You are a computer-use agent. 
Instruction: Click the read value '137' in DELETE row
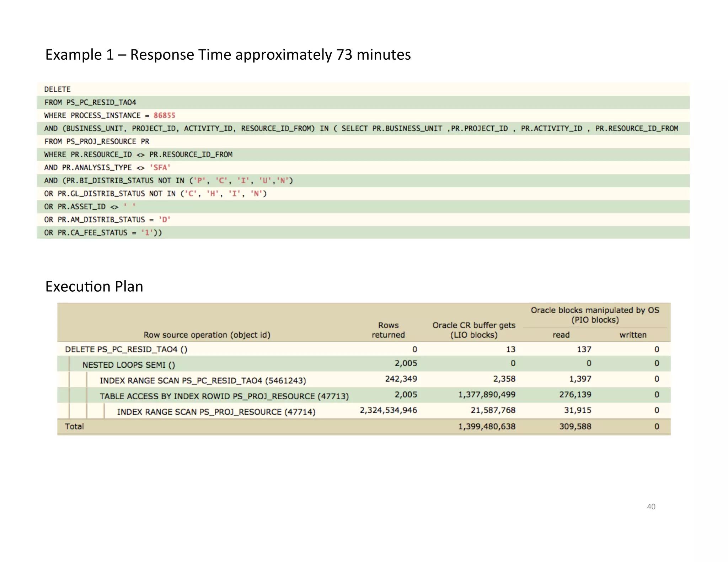click(584, 349)
